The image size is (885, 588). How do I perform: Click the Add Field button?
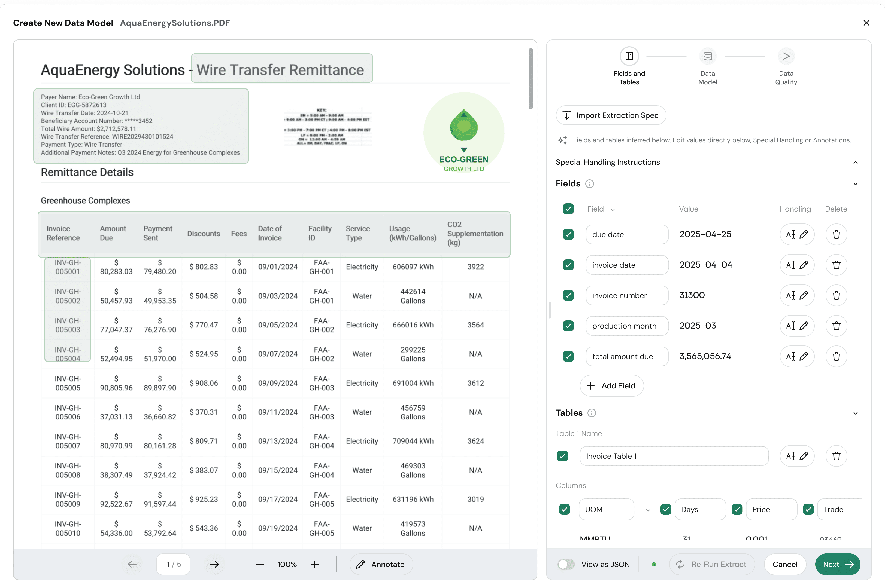coord(611,385)
